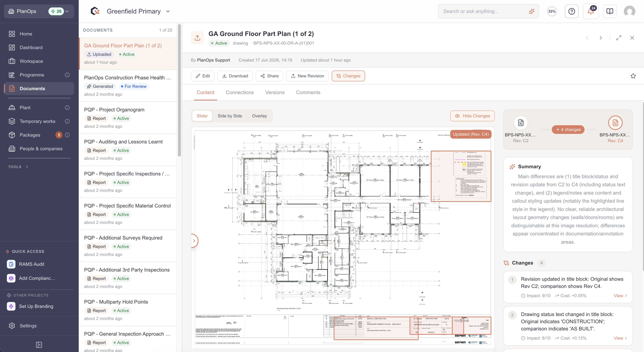Open the Comments tab
Image resolution: width=644 pixels, height=352 pixels.
pos(308,92)
